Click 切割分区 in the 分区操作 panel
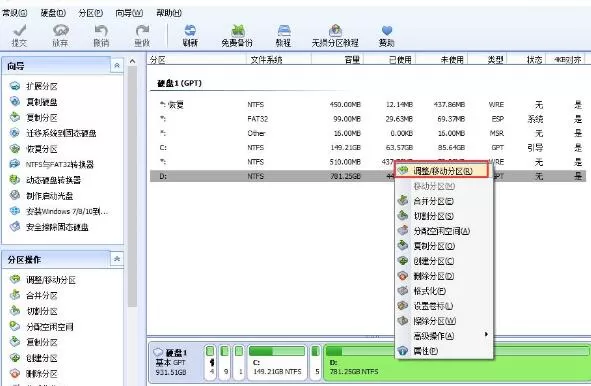 point(34,311)
